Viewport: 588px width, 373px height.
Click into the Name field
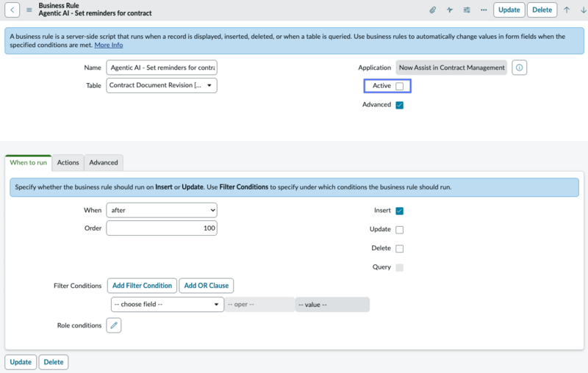pos(162,68)
